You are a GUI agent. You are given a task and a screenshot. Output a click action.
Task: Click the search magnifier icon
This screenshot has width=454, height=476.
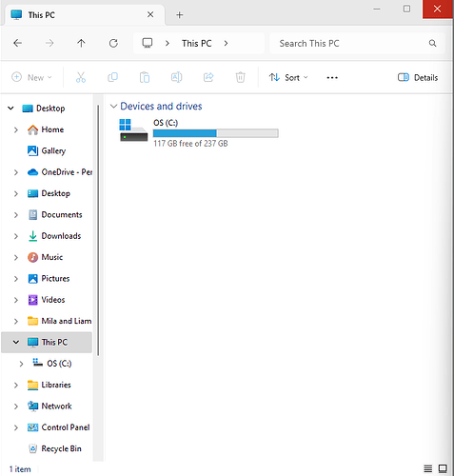coord(432,43)
